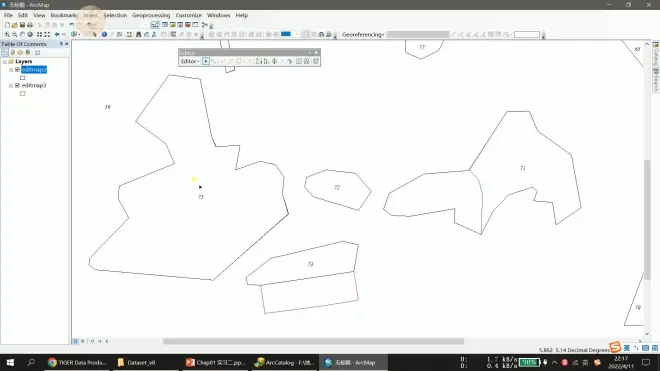The height and width of the screenshot is (371, 660).
Task: Click the Full Extent globe icon
Action: 30,35
